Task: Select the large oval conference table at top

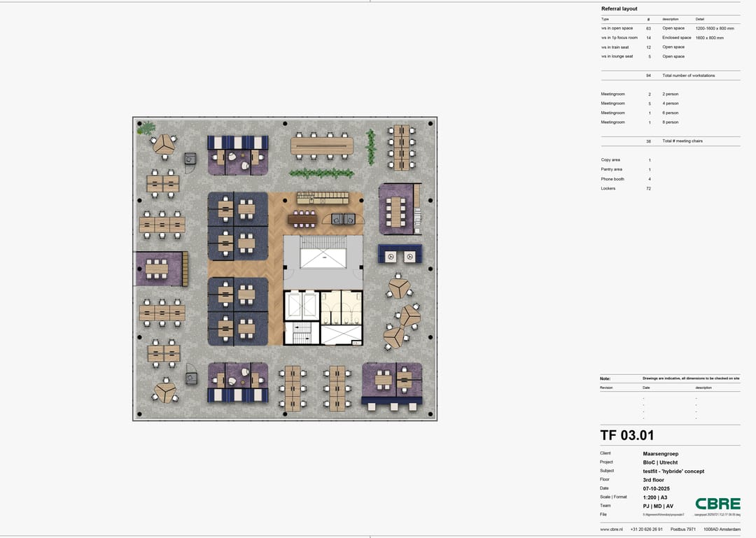Action: [322, 146]
